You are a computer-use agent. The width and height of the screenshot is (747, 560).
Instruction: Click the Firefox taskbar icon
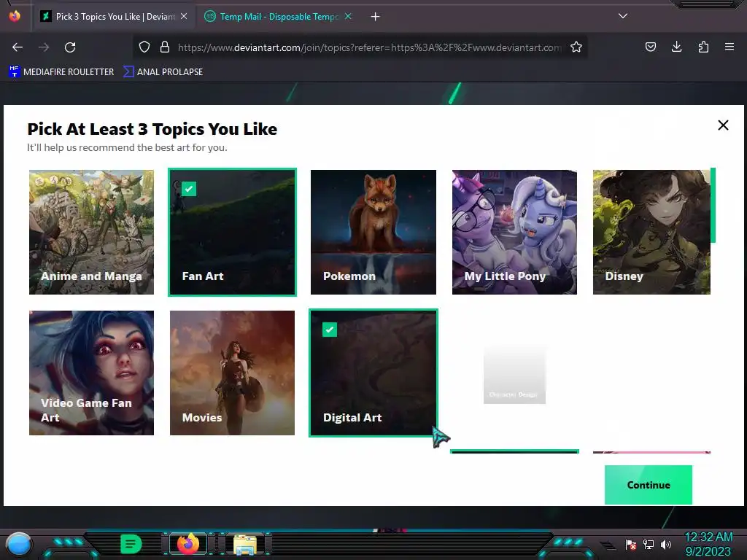188,544
